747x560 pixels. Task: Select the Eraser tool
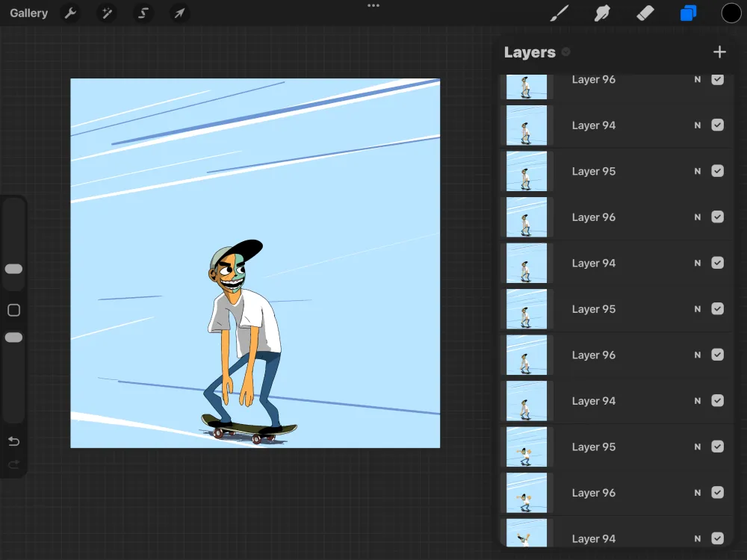click(645, 13)
